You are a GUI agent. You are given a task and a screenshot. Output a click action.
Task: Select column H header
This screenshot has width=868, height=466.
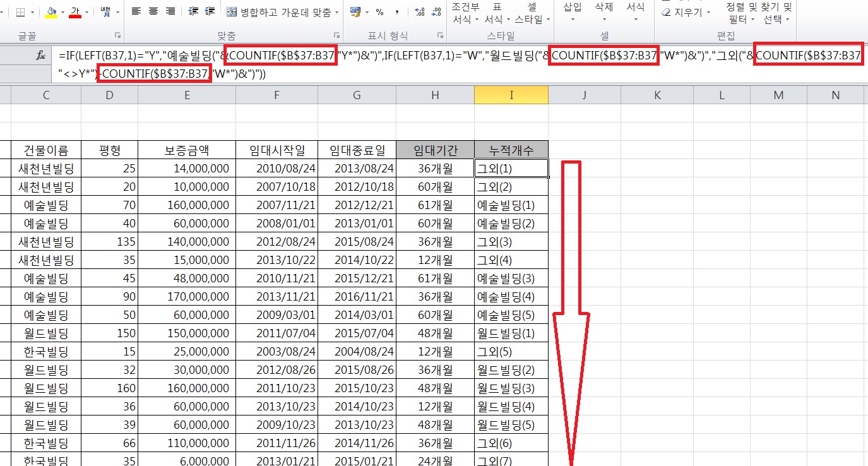[435, 95]
